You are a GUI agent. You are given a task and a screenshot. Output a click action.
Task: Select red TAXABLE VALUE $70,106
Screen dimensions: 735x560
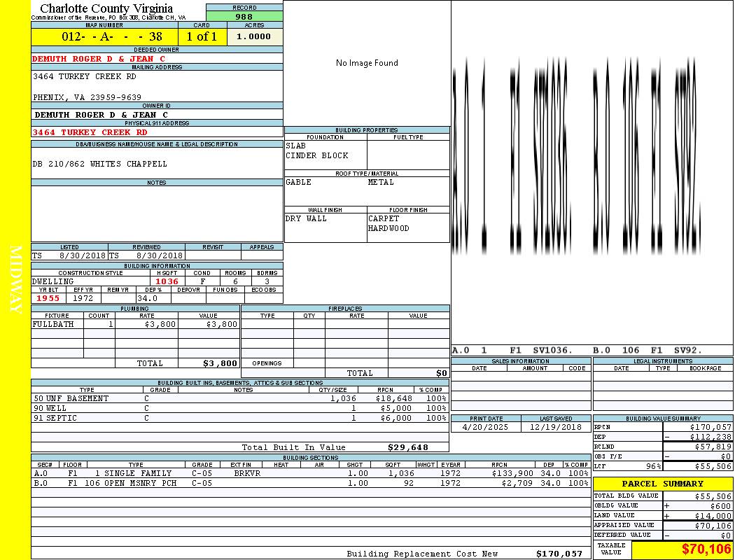coord(706,549)
